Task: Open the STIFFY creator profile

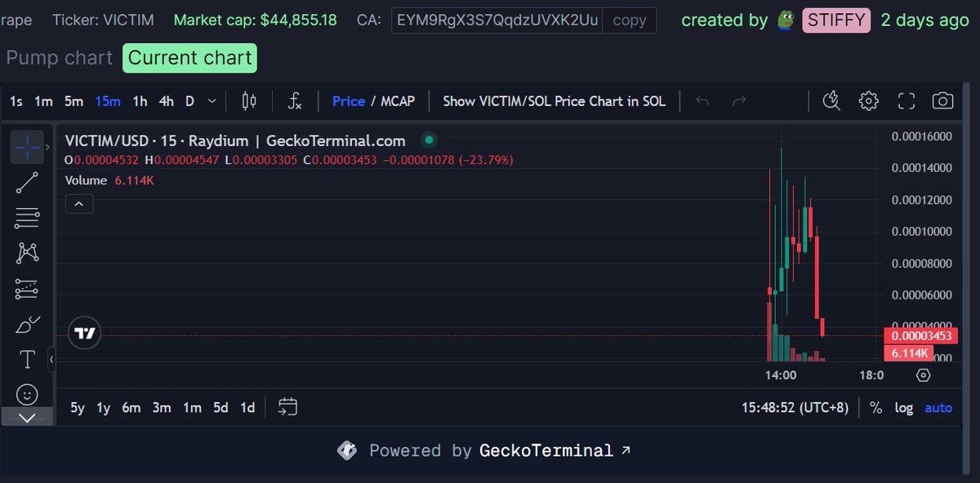Action: [x=836, y=20]
